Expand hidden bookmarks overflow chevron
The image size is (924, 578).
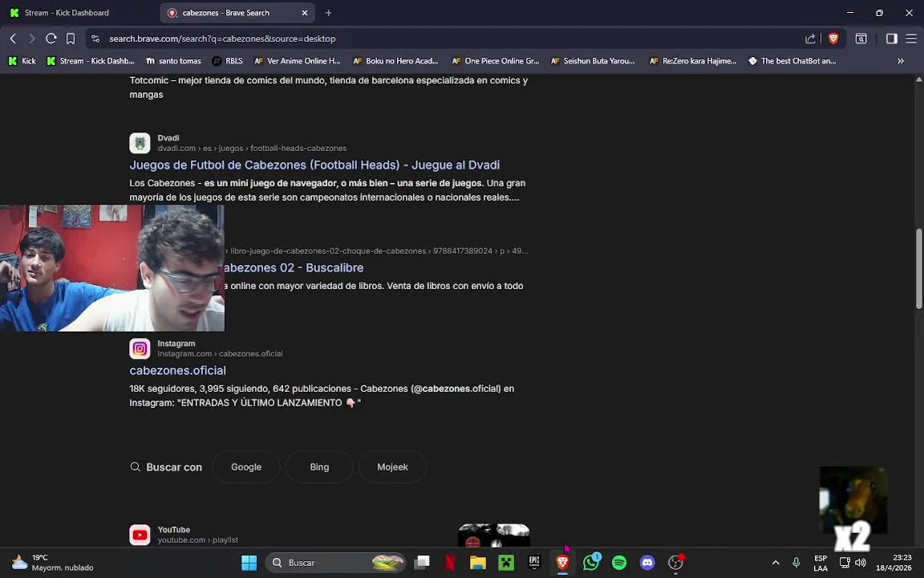(901, 61)
